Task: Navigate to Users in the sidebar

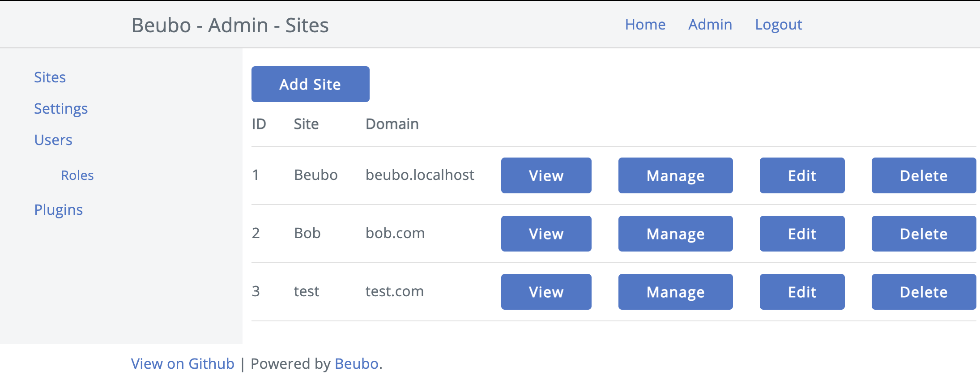Action: (53, 140)
